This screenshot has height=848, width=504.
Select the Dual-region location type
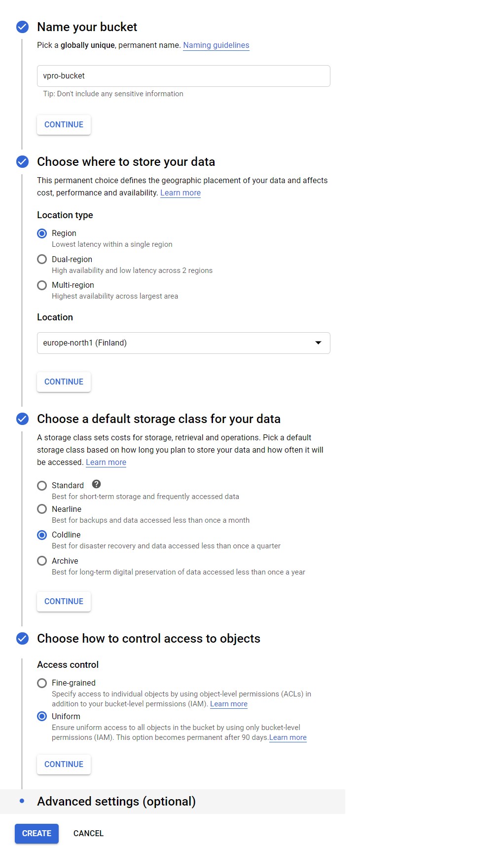pos(42,260)
